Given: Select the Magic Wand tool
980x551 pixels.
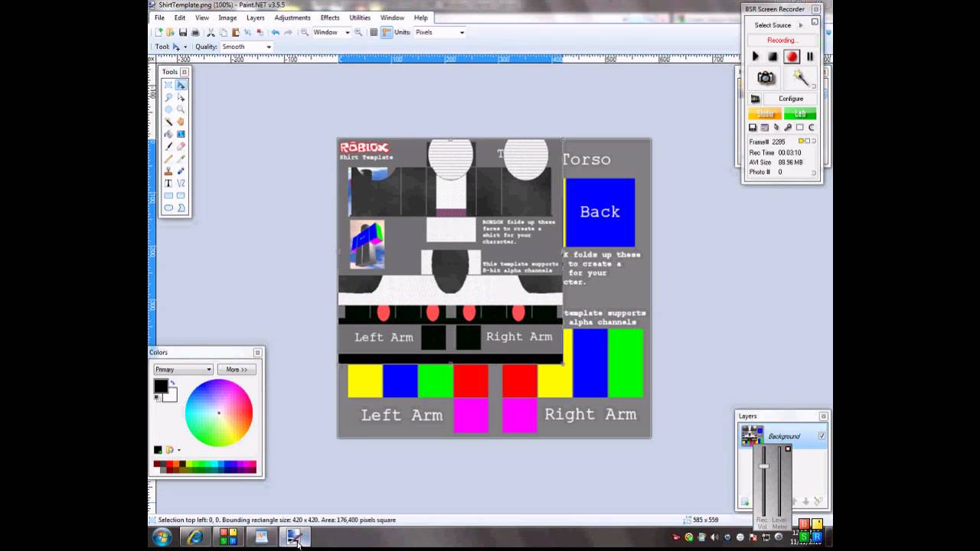Looking at the screenshot, I should click(x=168, y=122).
